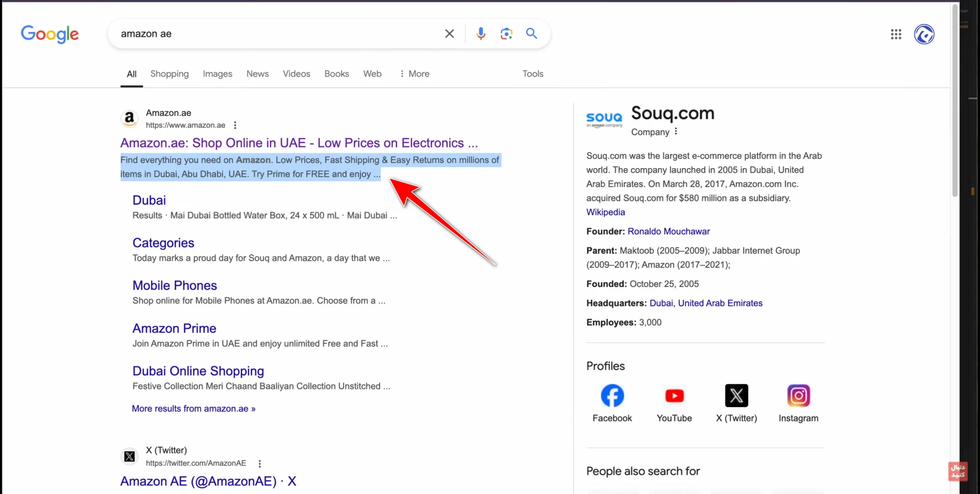Switch to the Shopping tab

tap(169, 74)
